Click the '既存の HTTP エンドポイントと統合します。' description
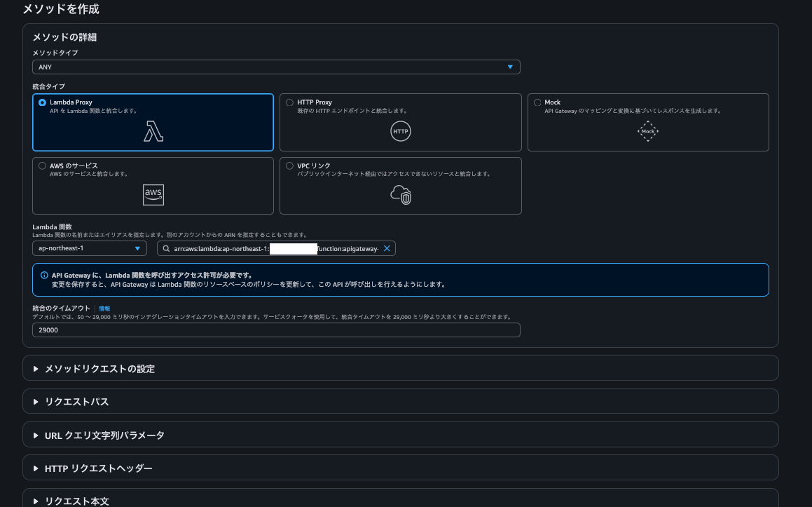The height and width of the screenshot is (507, 812). [352, 111]
